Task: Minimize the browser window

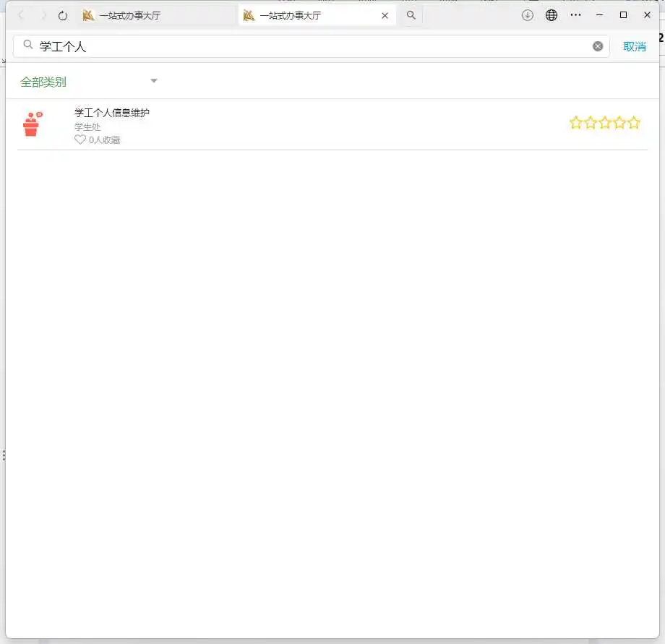Action: pos(600,15)
